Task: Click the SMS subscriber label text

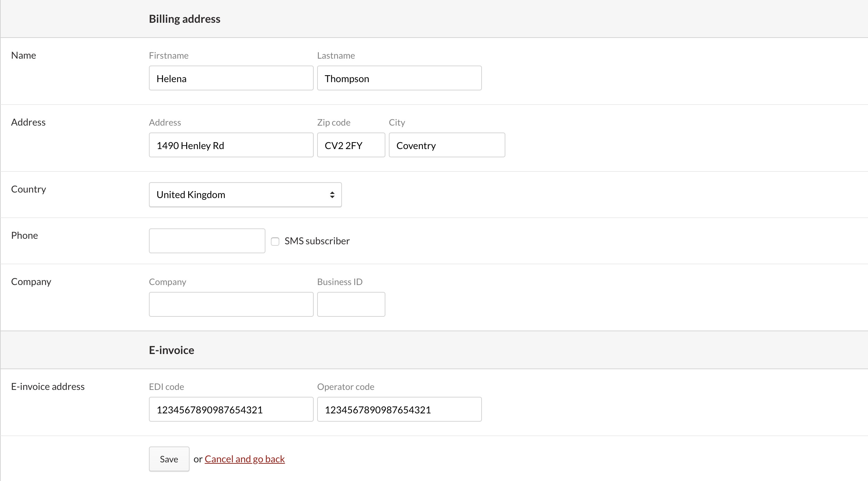Action: coord(317,241)
